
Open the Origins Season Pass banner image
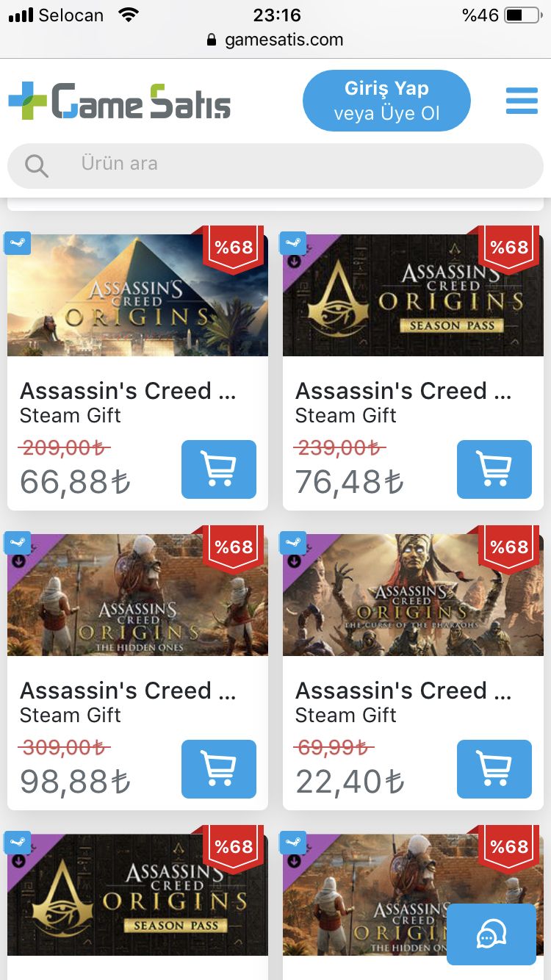(x=413, y=295)
